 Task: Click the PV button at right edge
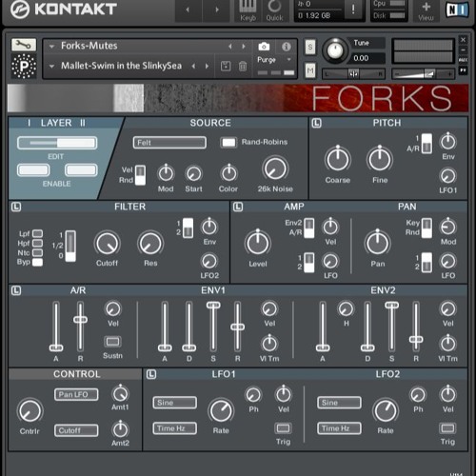(x=463, y=70)
